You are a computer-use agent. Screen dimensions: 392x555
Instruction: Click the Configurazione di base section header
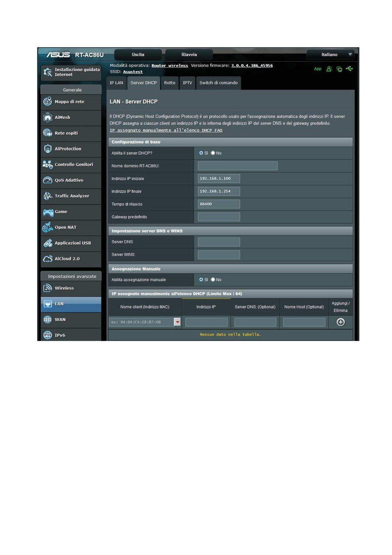(x=231, y=142)
